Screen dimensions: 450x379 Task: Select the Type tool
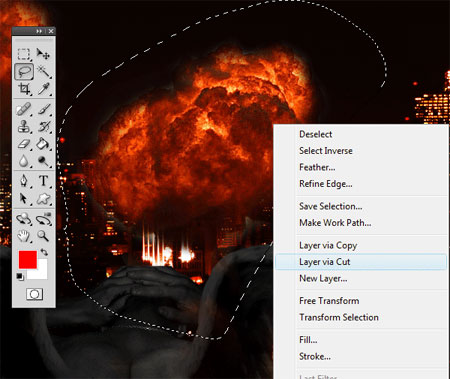[x=43, y=181]
